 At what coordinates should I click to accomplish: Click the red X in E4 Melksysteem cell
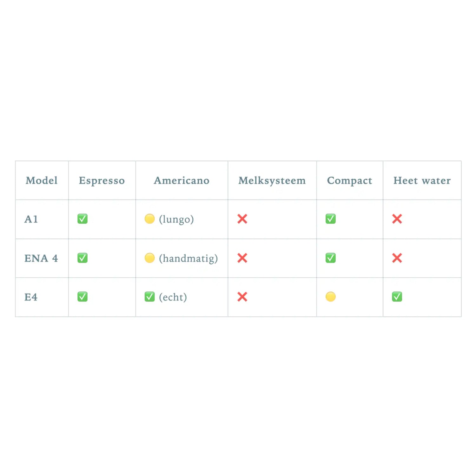point(242,297)
